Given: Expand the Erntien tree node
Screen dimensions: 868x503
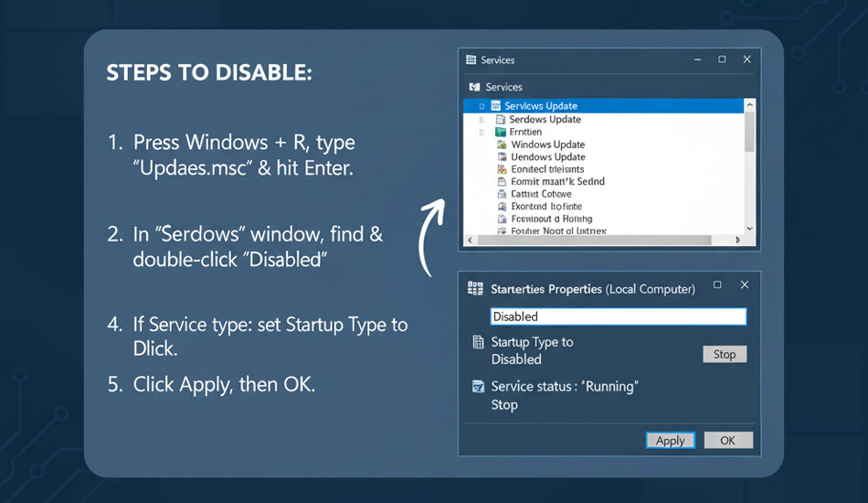Looking at the screenshot, I should (482, 133).
